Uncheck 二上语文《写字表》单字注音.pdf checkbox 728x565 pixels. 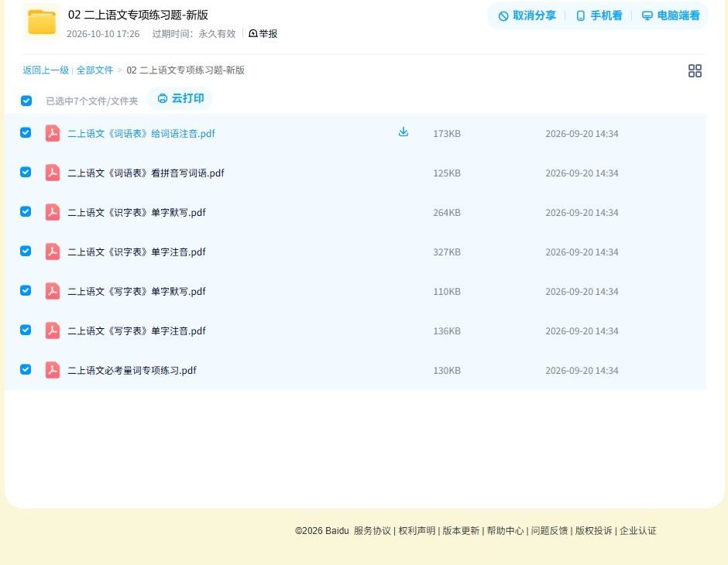coord(26,330)
